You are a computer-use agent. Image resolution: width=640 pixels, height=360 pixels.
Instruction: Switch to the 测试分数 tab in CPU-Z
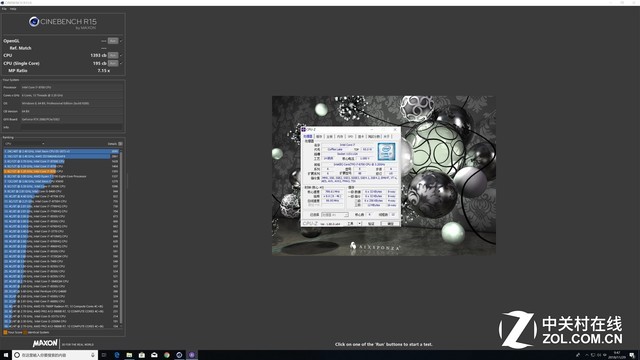pos(374,136)
